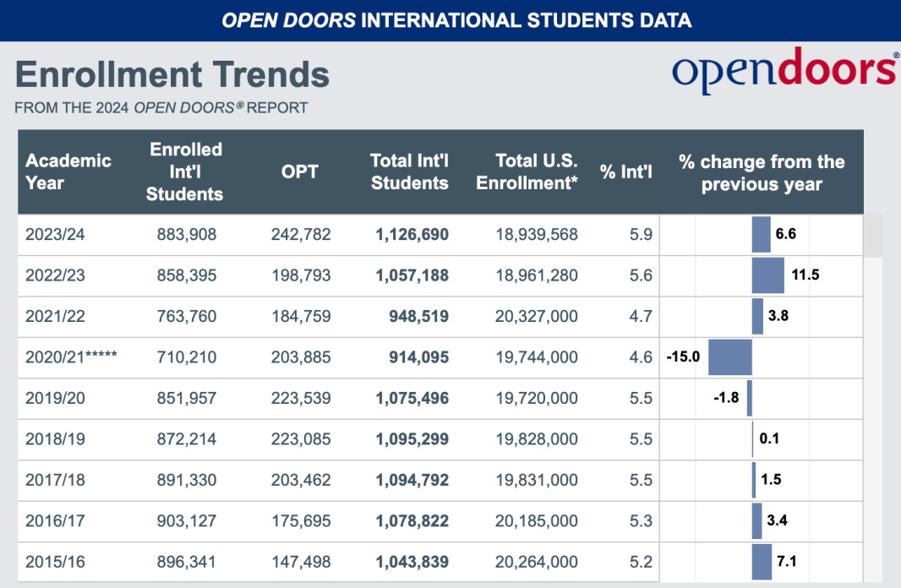
Task: Select the -15.0 percent change label
Action: pyautogui.click(x=683, y=357)
